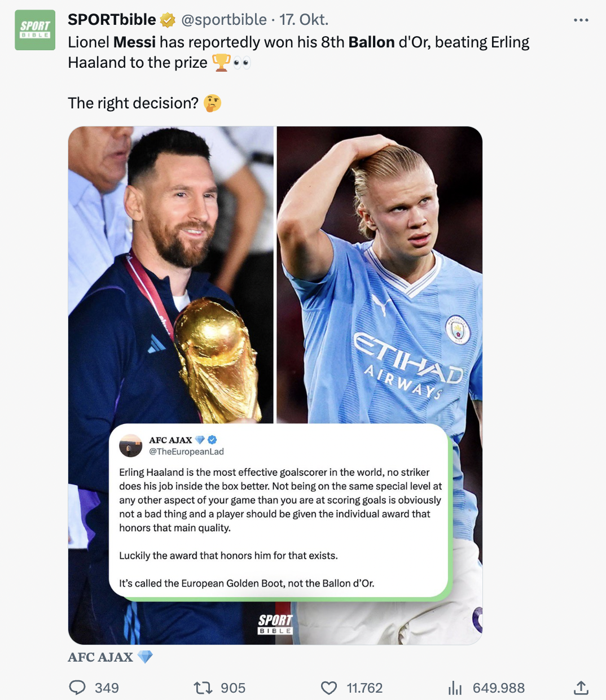Screen dimensions: 606x700
Task: Click the gold verified badge
Action: coord(168,20)
